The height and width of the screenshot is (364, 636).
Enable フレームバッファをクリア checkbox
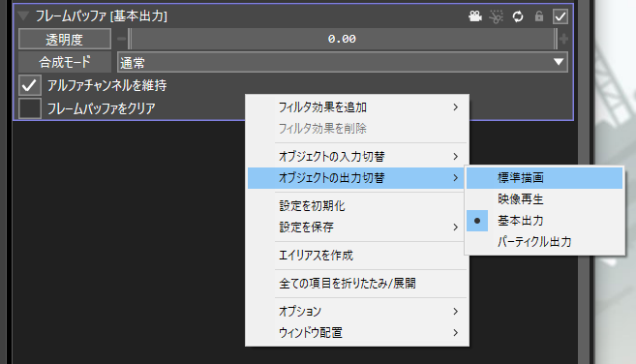pos(30,108)
